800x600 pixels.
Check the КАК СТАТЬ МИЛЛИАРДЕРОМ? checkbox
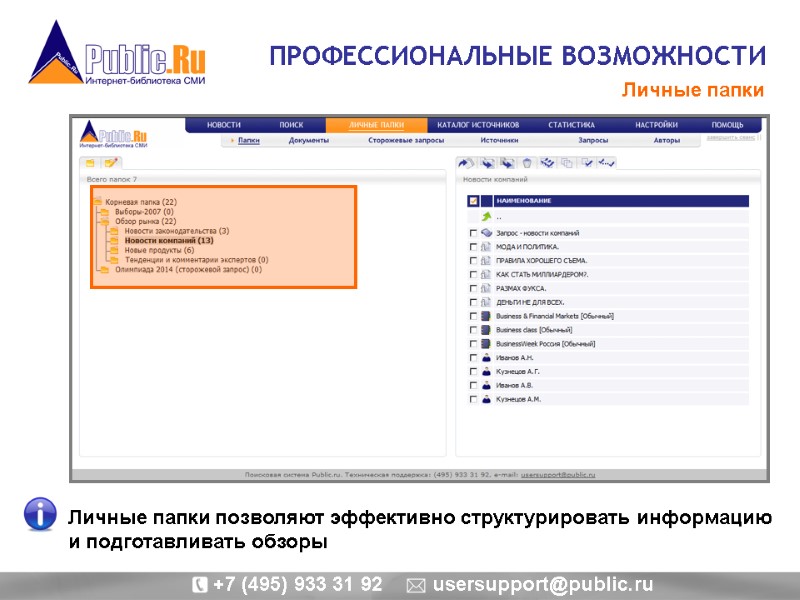point(473,274)
